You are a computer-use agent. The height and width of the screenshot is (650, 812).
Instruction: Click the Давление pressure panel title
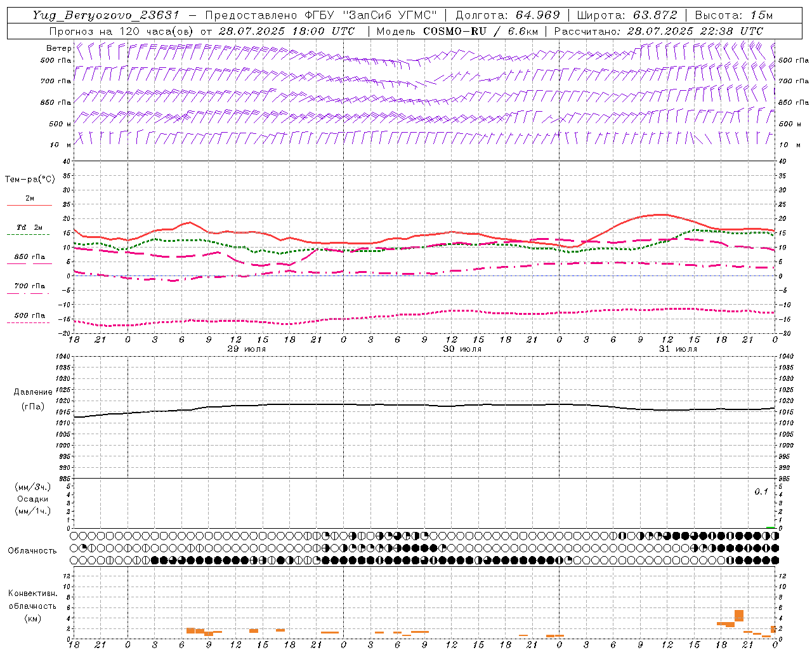click(33, 392)
